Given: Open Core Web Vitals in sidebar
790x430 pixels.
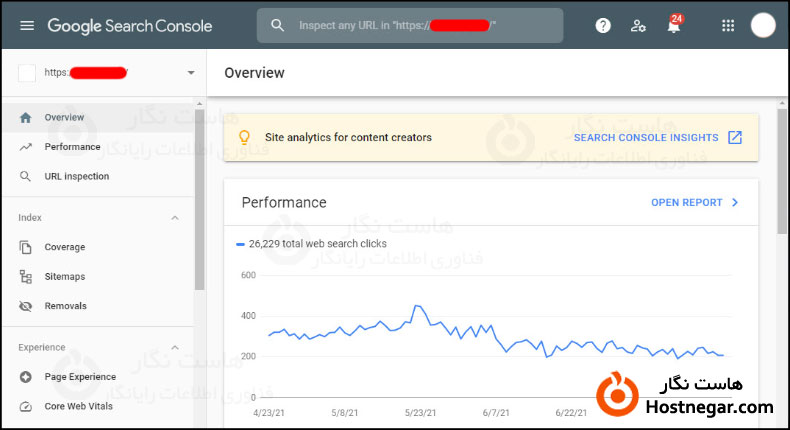Looking at the screenshot, I should click(x=78, y=406).
